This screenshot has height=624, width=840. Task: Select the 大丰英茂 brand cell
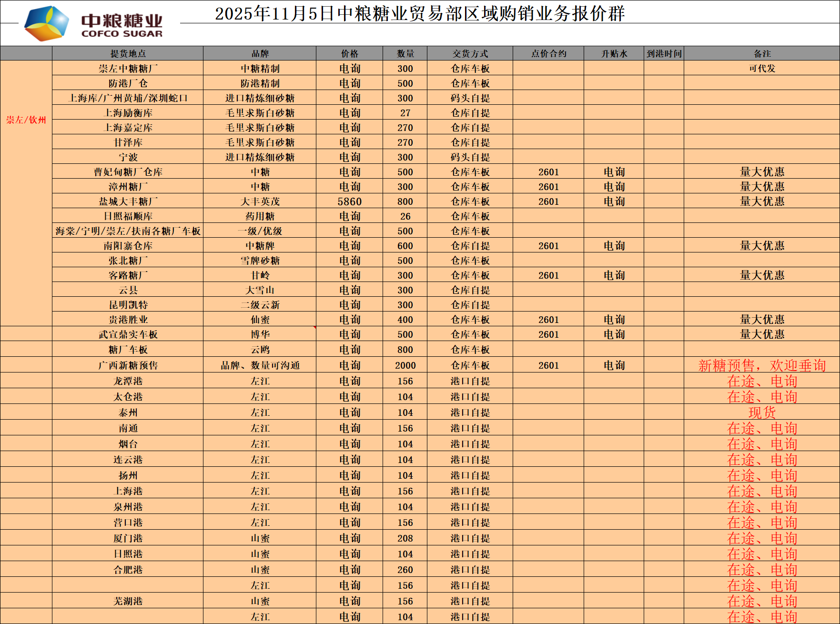tap(260, 201)
